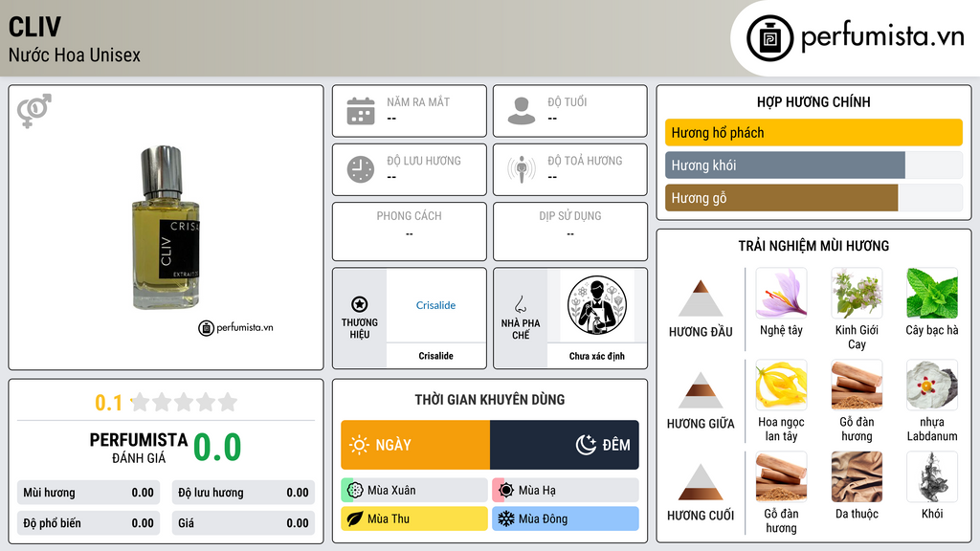Viewport: 980px width, 551px height.
Task: Click the Mùa Hạ sun icon
Action: [x=506, y=491]
